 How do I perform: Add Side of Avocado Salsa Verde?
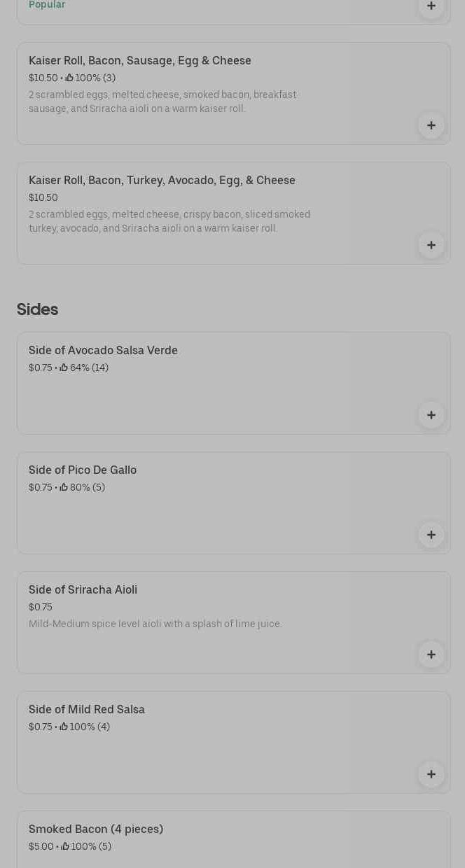pyautogui.click(x=431, y=415)
